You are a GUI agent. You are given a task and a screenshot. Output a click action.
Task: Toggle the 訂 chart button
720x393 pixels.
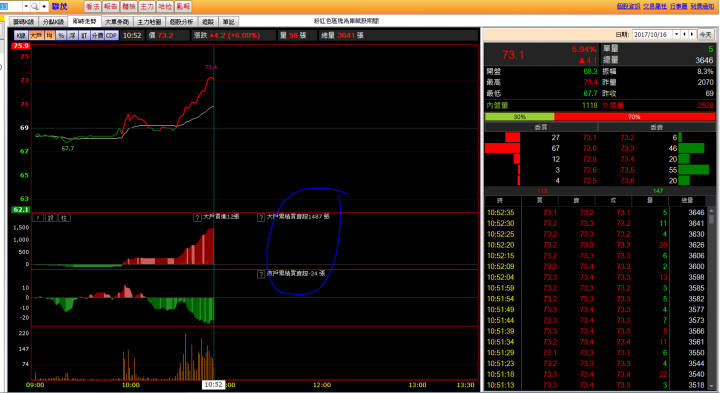pos(84,35)
